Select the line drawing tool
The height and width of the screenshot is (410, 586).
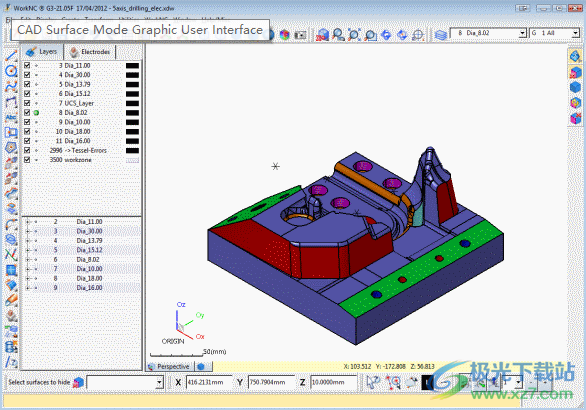tap(11, 56)
